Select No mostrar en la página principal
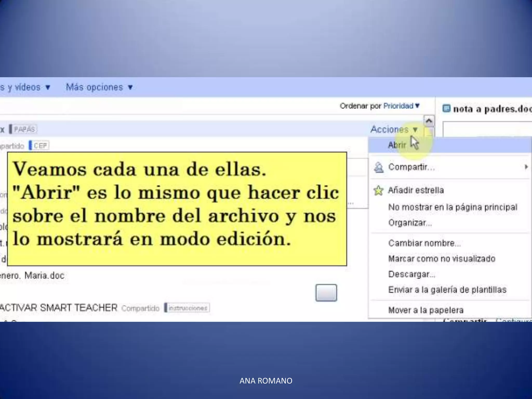The height and width of the screenshot is (399, 532). 453,207
